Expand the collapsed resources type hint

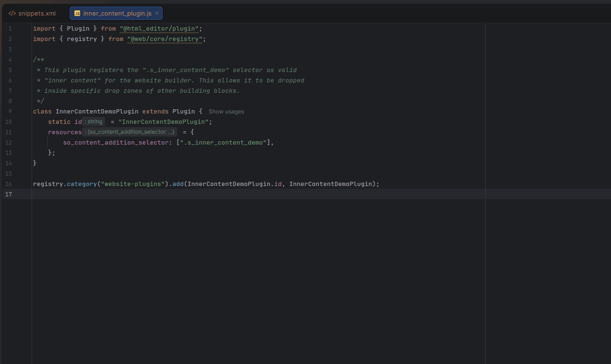click(x=130, y=132)
